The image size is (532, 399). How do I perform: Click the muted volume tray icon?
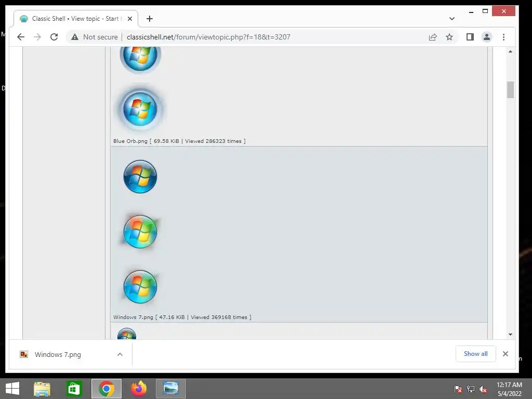pos(483,389)
